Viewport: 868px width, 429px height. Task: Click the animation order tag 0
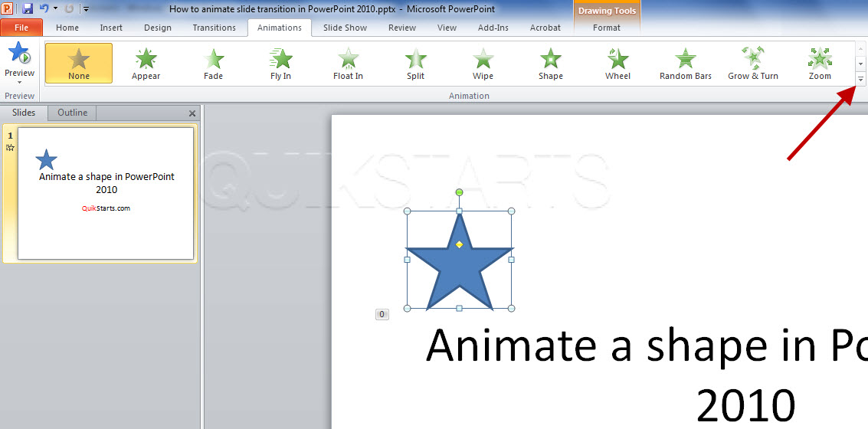coord(382,314)
